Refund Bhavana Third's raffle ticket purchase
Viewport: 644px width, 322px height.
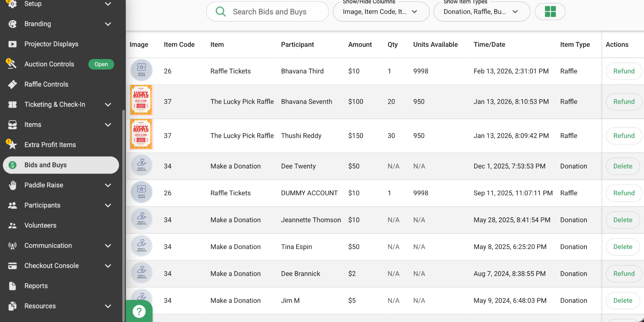(624, 71)
